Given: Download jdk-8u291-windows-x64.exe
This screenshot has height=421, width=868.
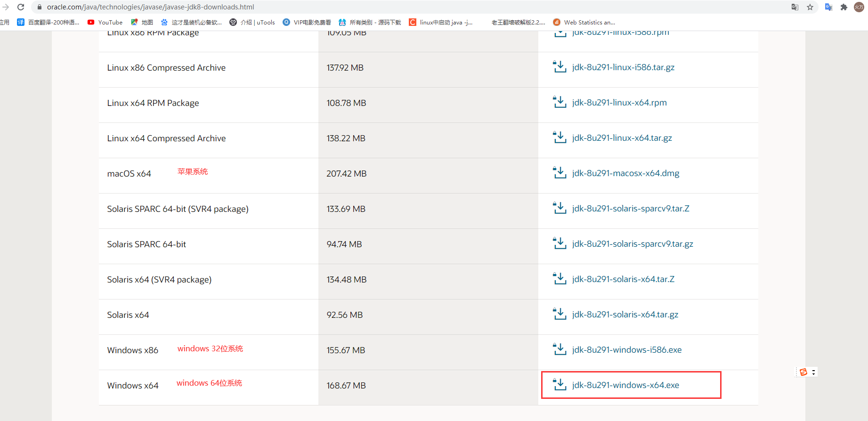Looking at the screenshot, I should (625, 385).
